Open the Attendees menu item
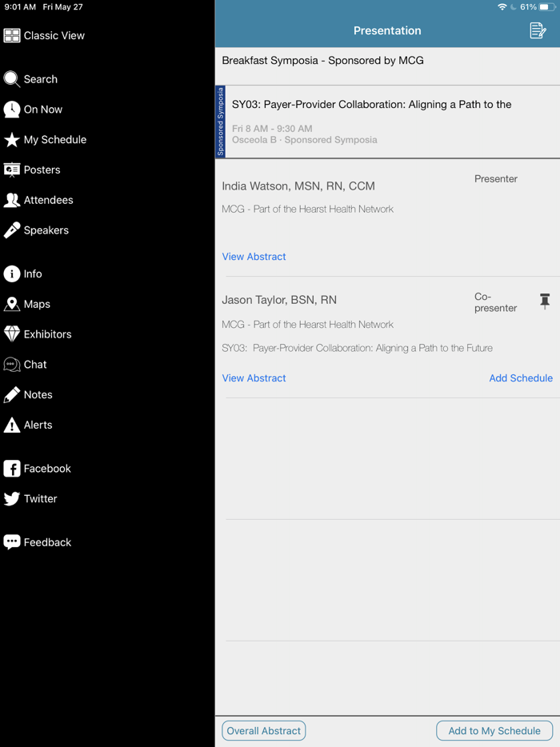The image size is (560, 747). pyautogui.click(x=48, y=200)
